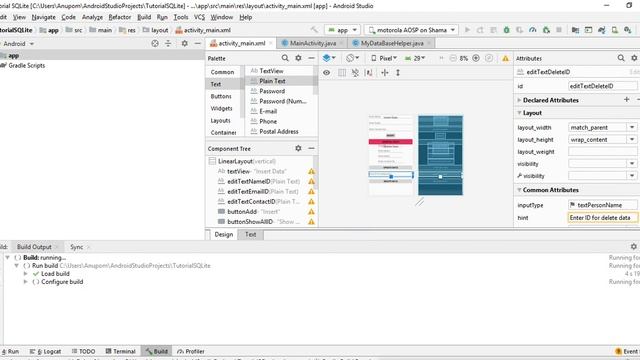Open the motorola AOSP device dropdown
Image resolution: width=640 pixels, height=360 pixels.
point(411,30)
